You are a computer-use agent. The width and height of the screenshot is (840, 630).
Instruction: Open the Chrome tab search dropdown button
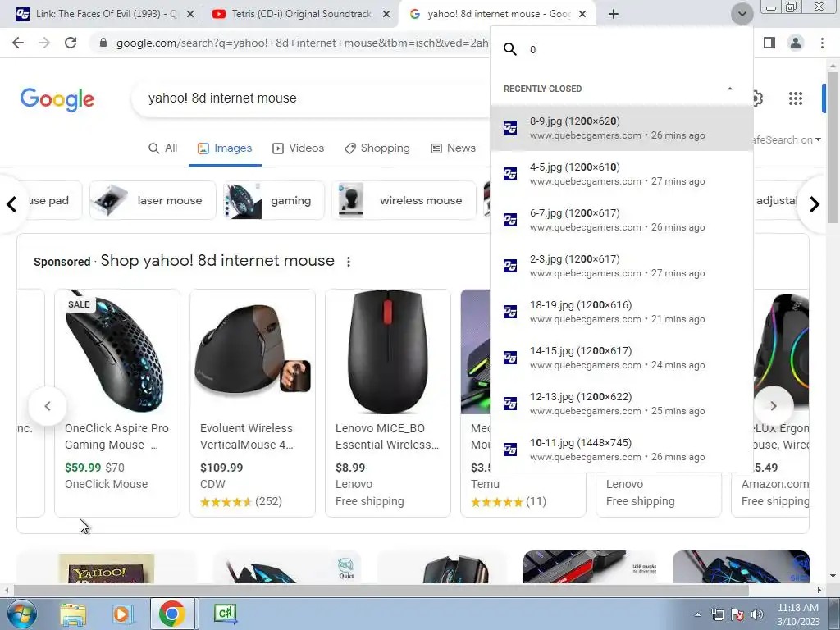tap(742, 14)
